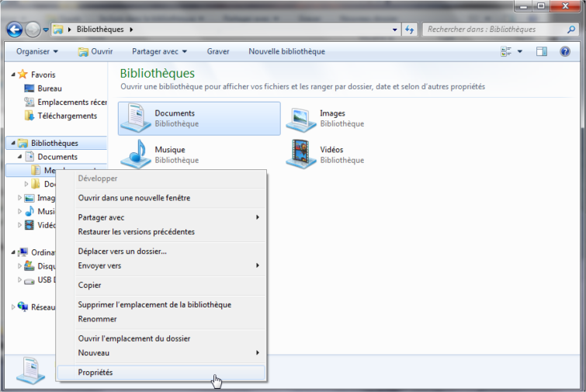Collapse the Documents tree node
Image resolution: width=586 pixels, height=392 pixels.
point(20,157)
